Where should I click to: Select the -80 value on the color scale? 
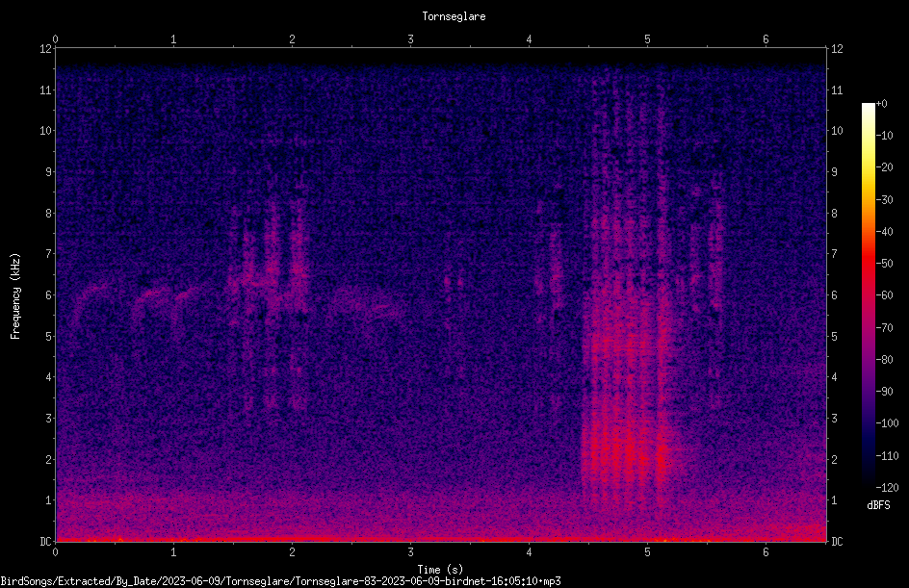coord(884,360)
